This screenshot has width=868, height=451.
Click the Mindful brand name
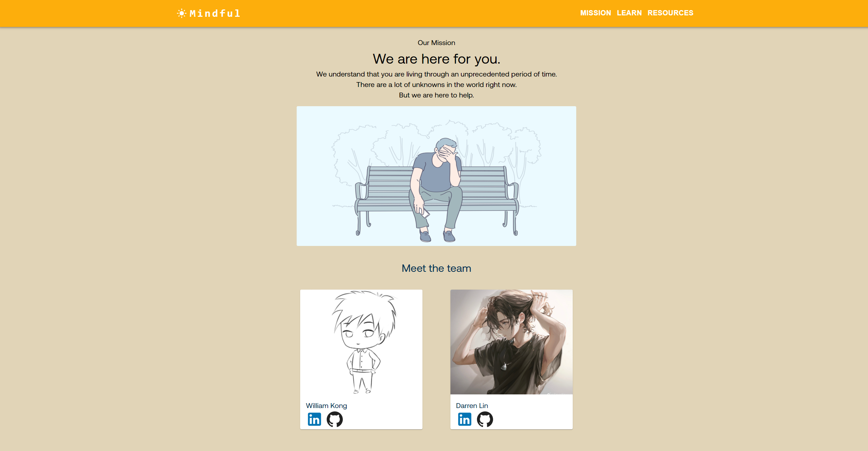[x=215, y=13]
